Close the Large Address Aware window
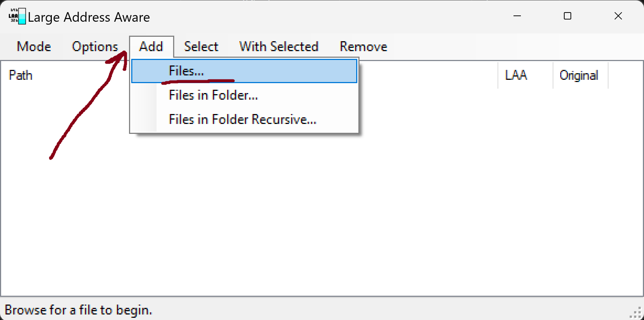644x320 pixels. pyautogui.click(x=618, y=16)
